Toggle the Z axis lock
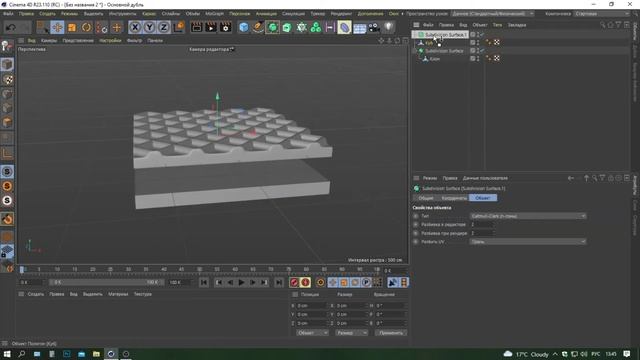 [x=164, y=27]
